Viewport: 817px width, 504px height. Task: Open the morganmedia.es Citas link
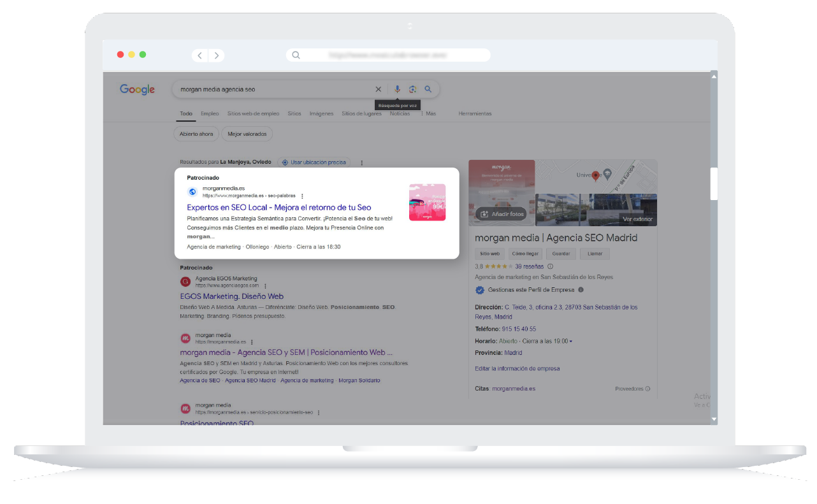tap(514, 389)
